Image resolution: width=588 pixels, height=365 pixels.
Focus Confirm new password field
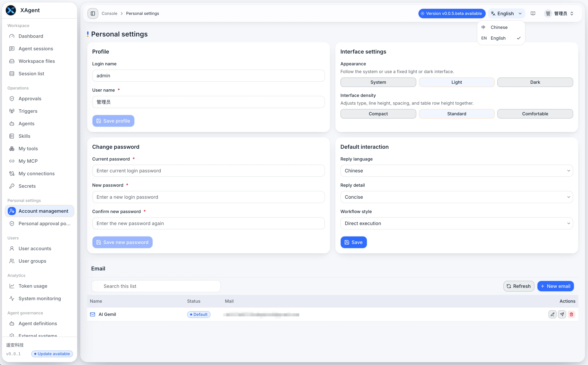pyautogui.click(x=208, y=223)
